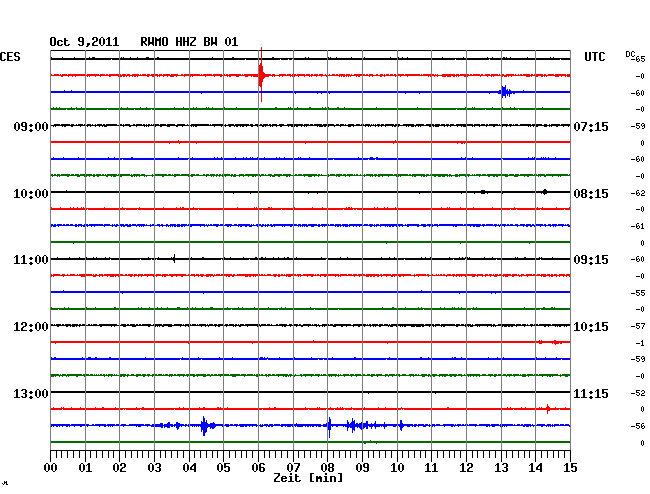Select the 12:00 local time label

coord(31,327)
